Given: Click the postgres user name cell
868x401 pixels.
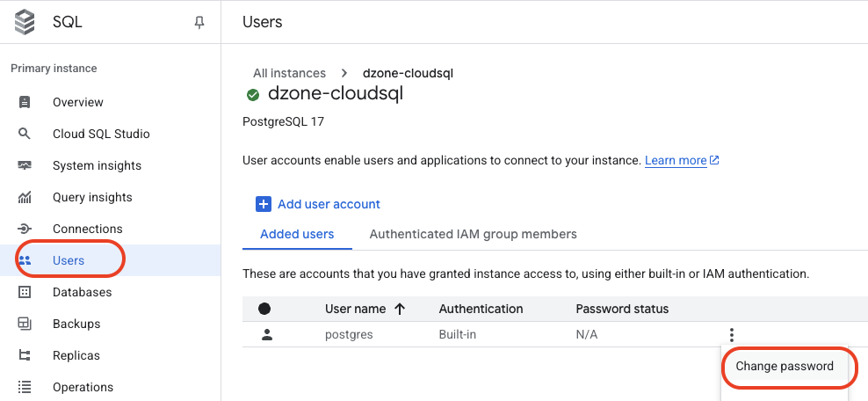Looking at the screenshot, I should (350, 334).
